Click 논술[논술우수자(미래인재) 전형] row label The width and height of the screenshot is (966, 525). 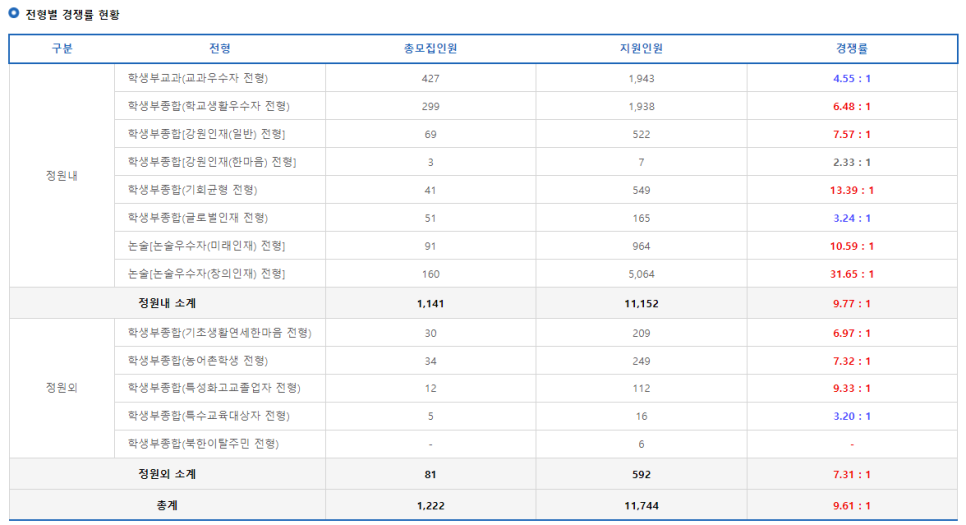(x=206, y=246)
